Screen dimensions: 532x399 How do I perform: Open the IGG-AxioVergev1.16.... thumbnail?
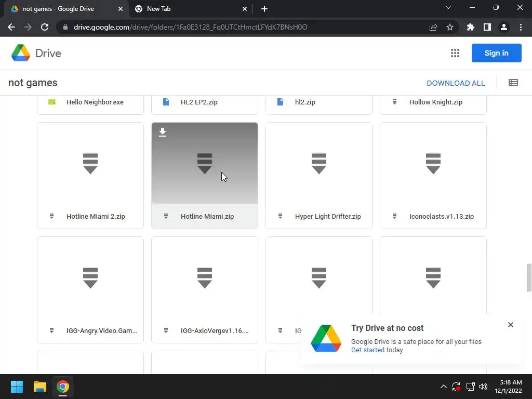point(205,278)
